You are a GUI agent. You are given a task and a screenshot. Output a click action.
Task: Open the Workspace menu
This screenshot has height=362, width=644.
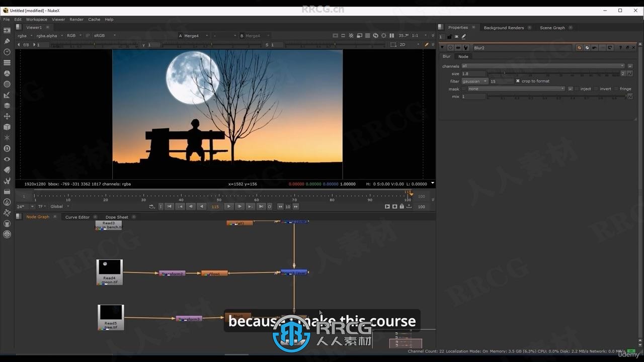(x=36, y=19)
